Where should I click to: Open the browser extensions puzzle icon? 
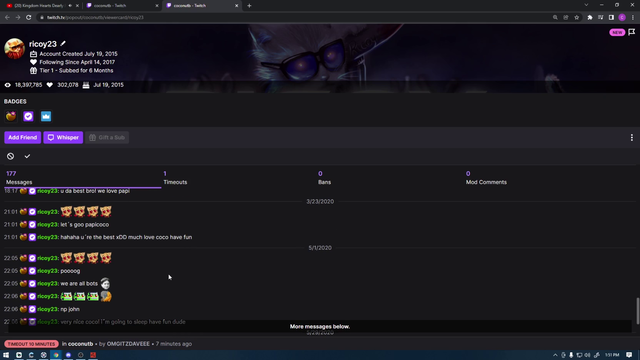tap(590, 18)
